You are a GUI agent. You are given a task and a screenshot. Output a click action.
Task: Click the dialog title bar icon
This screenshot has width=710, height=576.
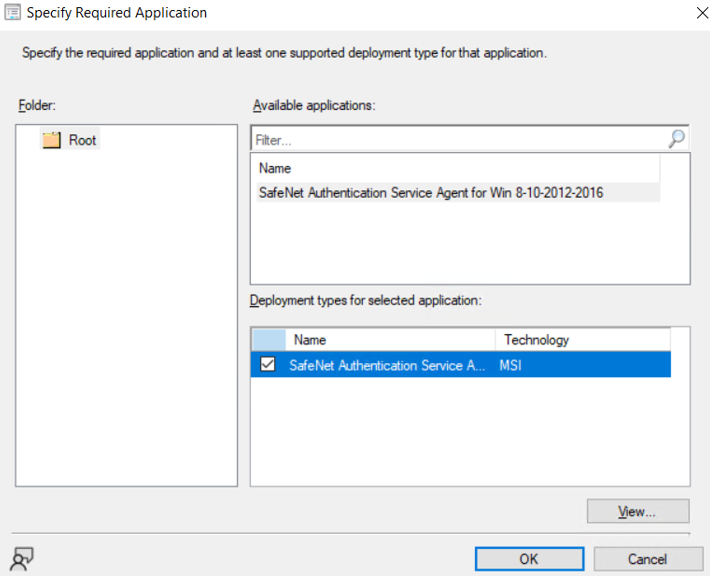click(x=12, y=12)
